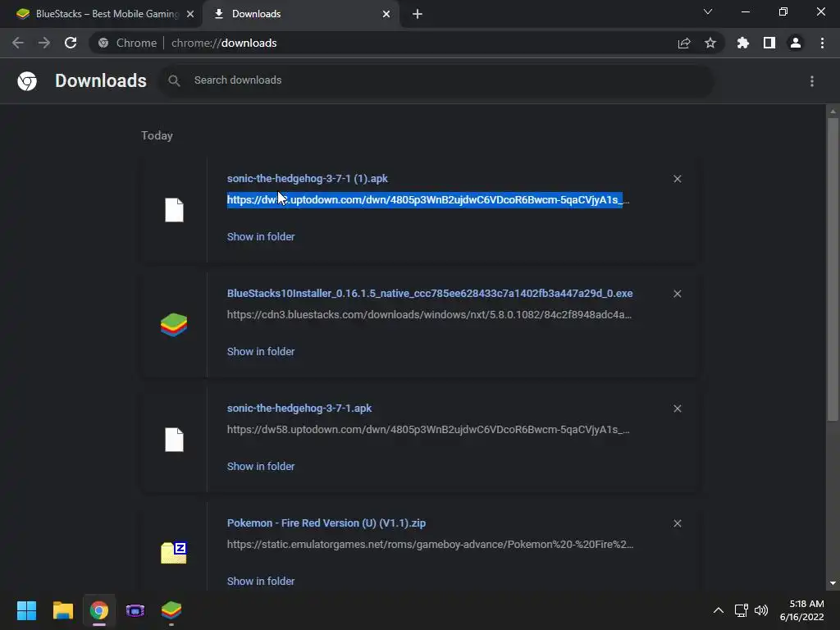Focus the Search downloads field
Image resolution: width=840 pixels, height=630 pixels.
point(436,81)
